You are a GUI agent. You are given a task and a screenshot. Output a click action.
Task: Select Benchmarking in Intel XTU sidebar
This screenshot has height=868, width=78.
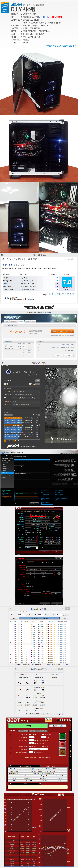(6, 475)
